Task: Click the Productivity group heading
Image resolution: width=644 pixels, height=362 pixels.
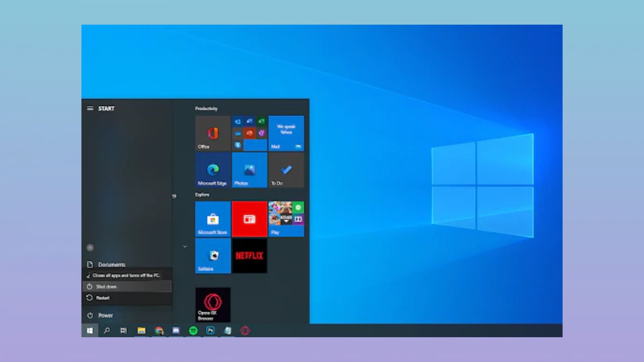Action: pyautogui.click(x=206, y=109)
